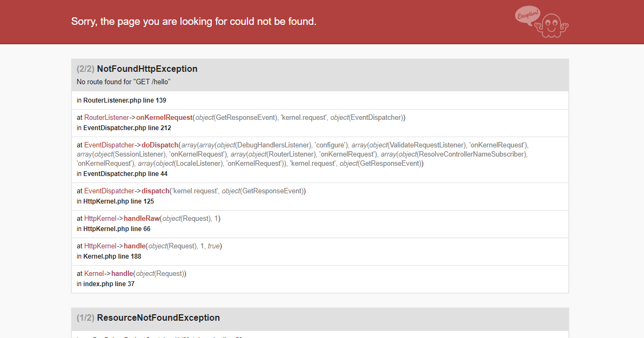Click the "No route found" error message text
Screen dimensions: 644x338
coord(123,82)
